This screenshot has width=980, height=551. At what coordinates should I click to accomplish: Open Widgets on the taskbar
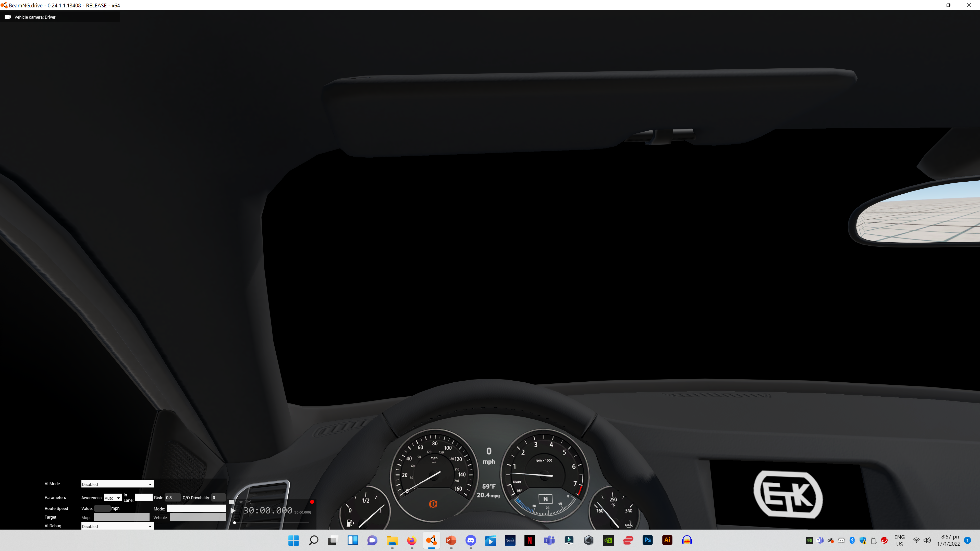(353, 540)
